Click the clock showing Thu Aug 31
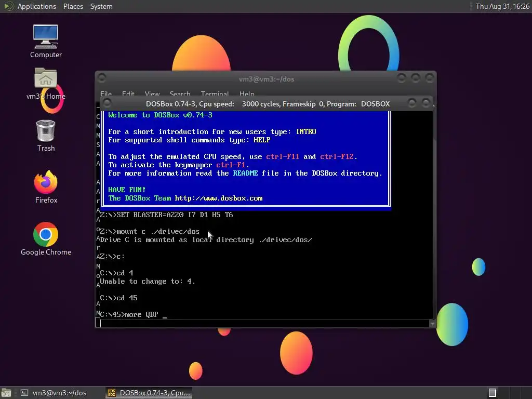532x399 pixels. coord(502,6)
